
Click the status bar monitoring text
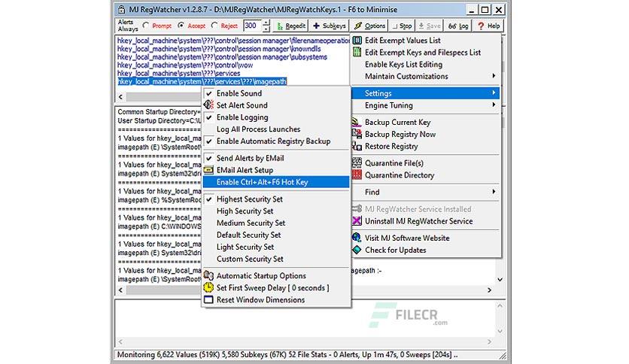(287, 354)
